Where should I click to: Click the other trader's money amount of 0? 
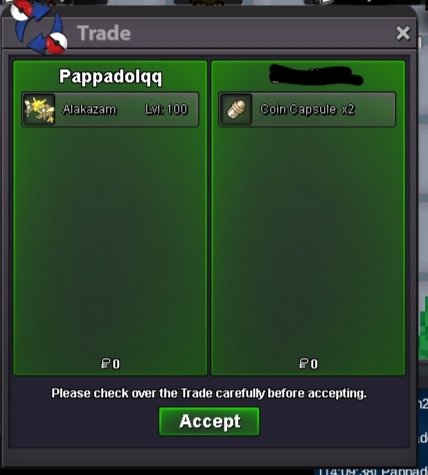[314, 364]
